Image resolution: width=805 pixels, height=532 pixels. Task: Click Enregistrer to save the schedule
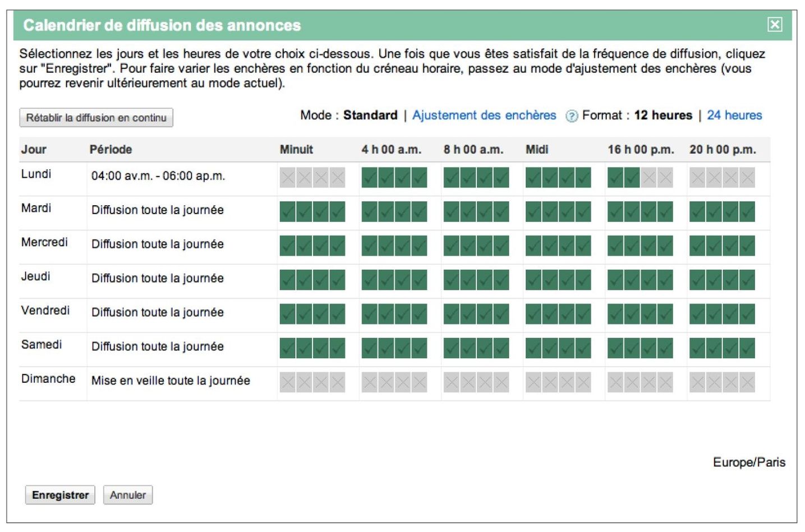click(60, 495)
